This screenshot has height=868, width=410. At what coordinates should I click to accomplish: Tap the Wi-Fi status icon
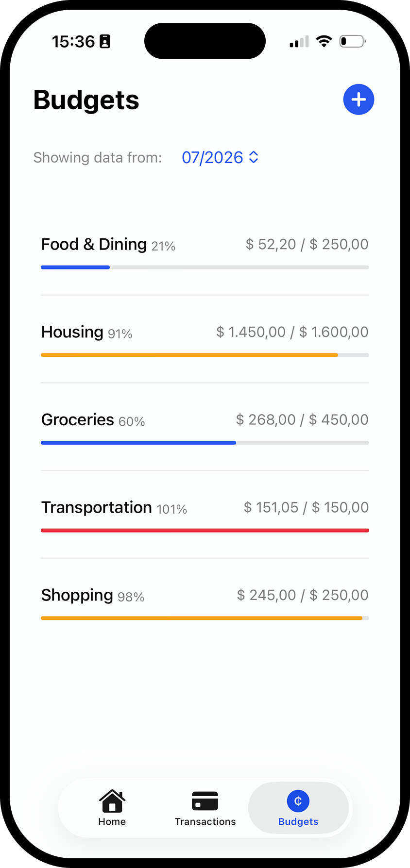click(x=324, y=41)
